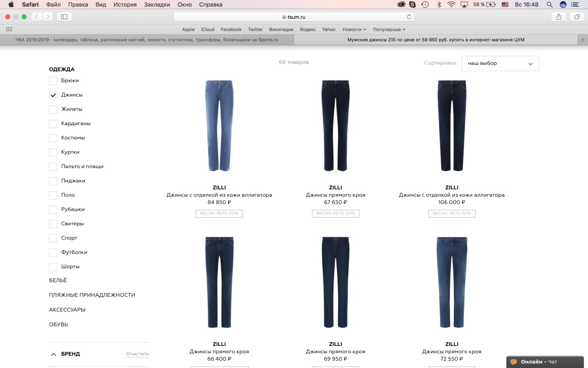588x368 pixels.
Task: Uncheck the Джинсы checkbox
Action: click(x=53, y=95)
